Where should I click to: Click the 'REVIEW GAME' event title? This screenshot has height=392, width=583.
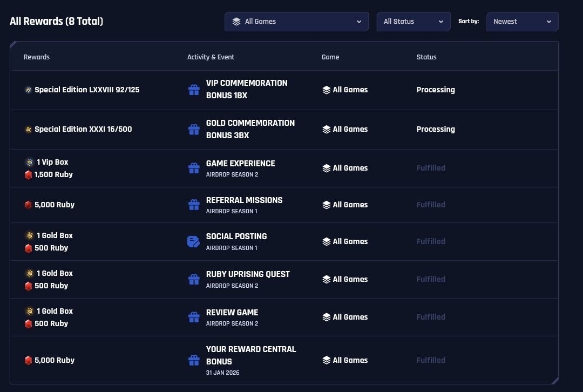[232, 313]
